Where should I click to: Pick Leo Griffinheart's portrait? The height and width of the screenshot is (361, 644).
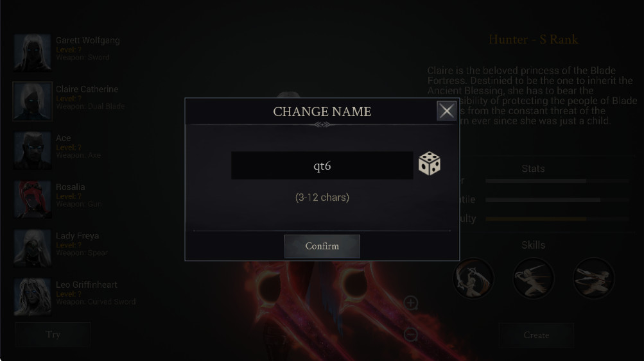click(33, 297)
